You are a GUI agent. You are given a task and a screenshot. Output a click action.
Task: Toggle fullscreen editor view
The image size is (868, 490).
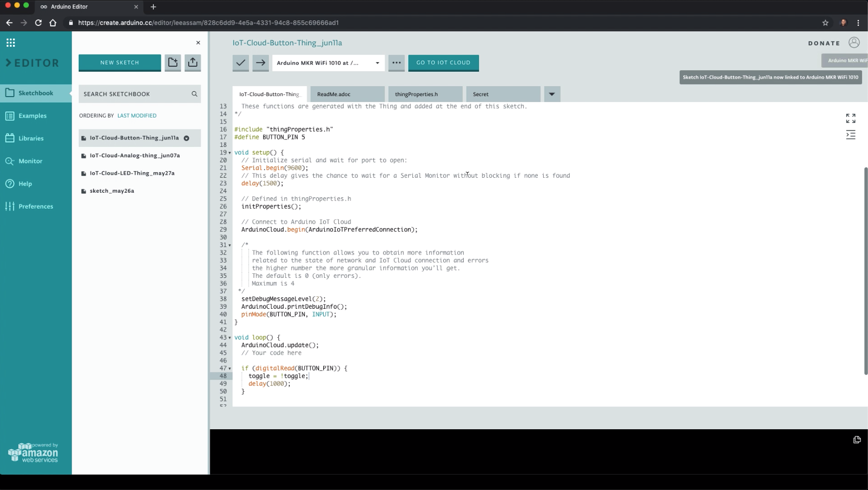851,118
